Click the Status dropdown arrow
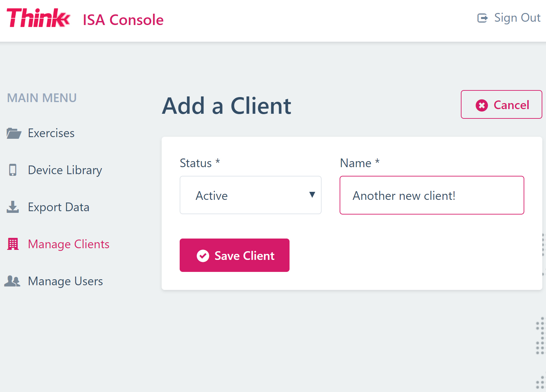 pos(312,195)
